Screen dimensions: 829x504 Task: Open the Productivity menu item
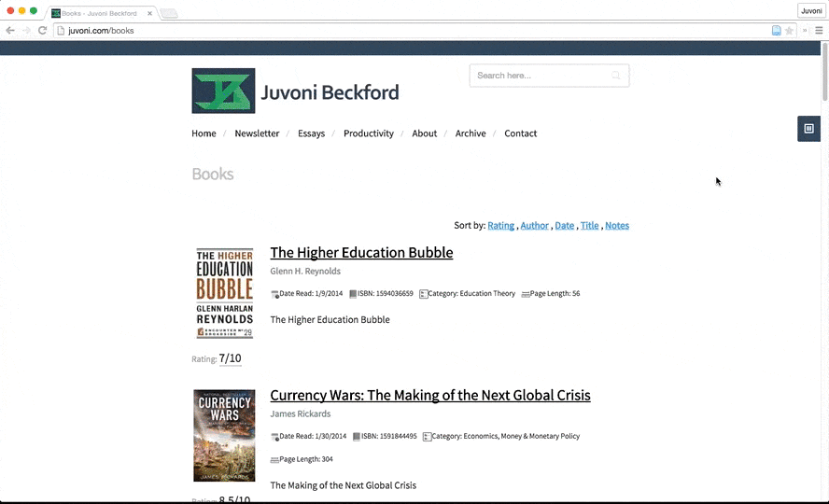pyautogui.click(x=369, y=133)
